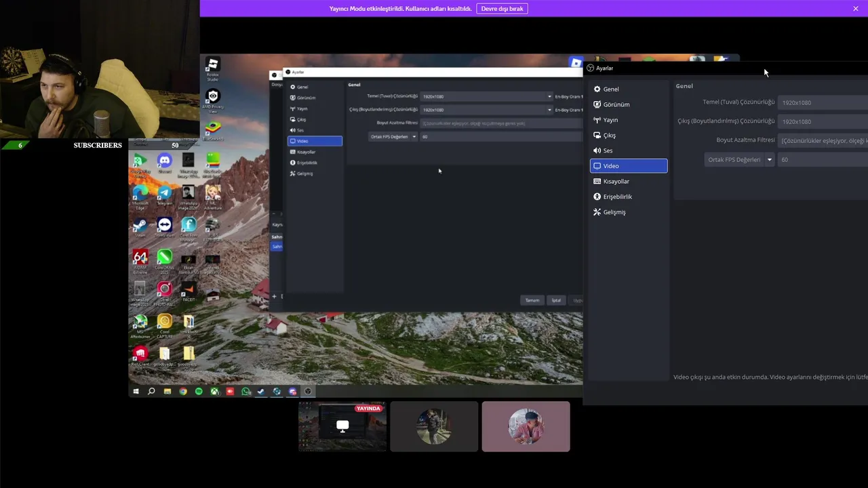Select Genel in the large Ayarlar window
Screen dimensions: 868x488
[x=628, y=89]
